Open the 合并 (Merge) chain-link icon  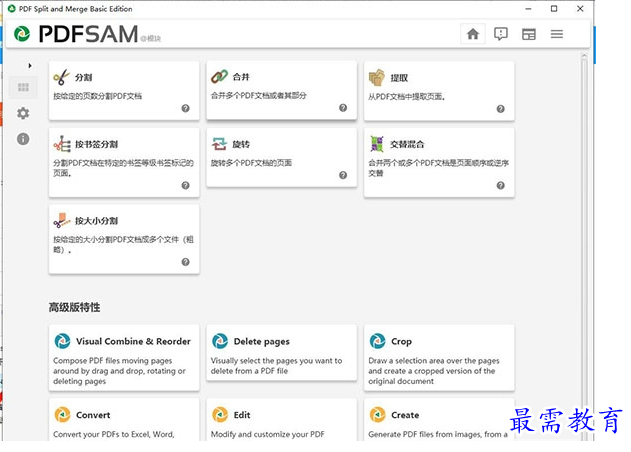[x=219, y=76]
